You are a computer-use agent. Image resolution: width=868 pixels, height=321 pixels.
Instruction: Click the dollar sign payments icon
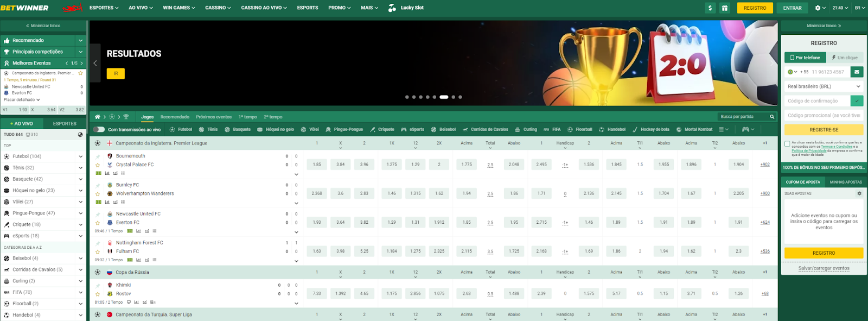(710, 8)
